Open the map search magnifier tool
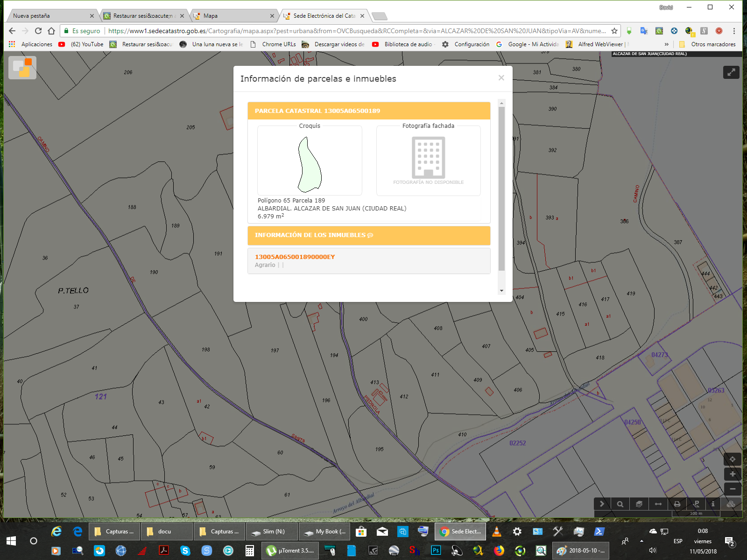Viewport: 747px width, 560px height. 620,504
